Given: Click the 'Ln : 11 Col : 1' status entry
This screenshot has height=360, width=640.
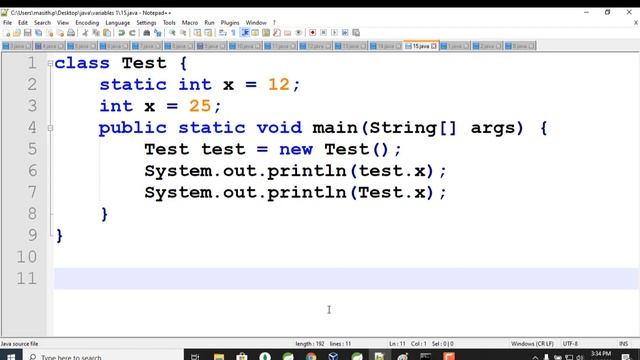Looking at the screenshot, I should tap(408, 344).
